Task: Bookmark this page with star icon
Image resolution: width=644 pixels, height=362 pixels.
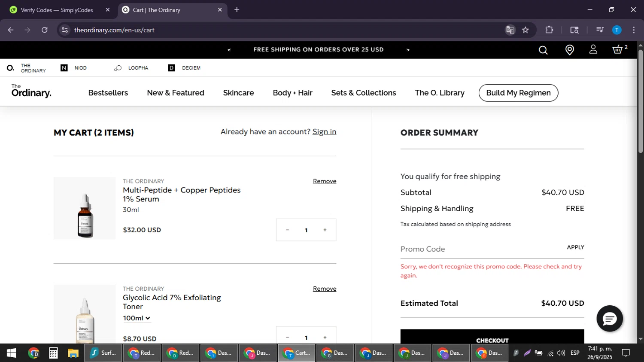Action: tap(526, 30)
